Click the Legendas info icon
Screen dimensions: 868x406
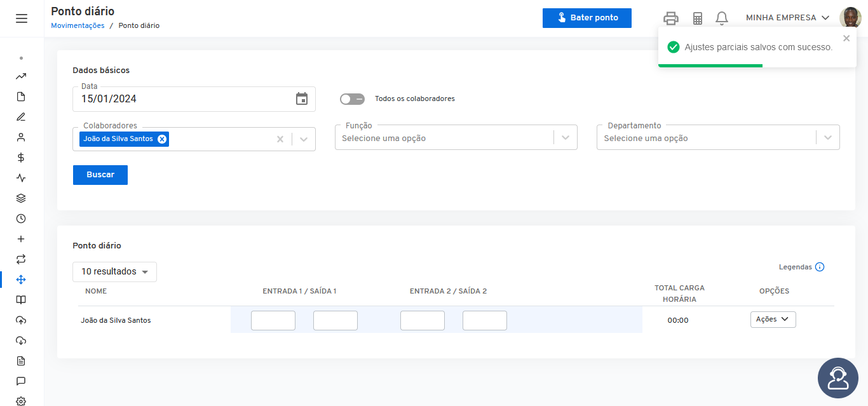click(x=820, y=267)
